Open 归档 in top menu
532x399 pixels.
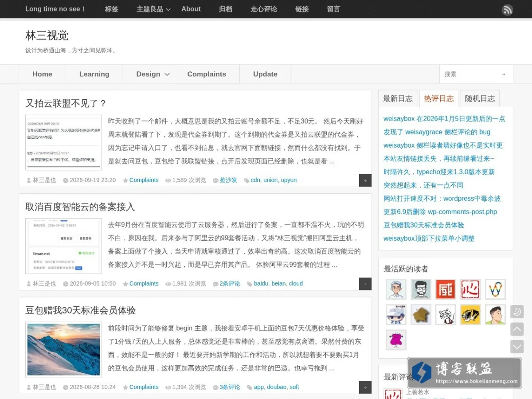(226, 9)
